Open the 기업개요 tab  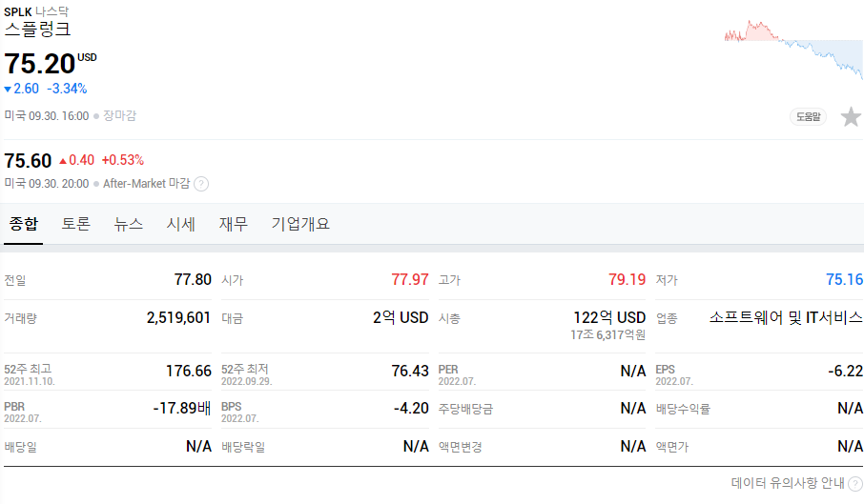pos(300,224)
